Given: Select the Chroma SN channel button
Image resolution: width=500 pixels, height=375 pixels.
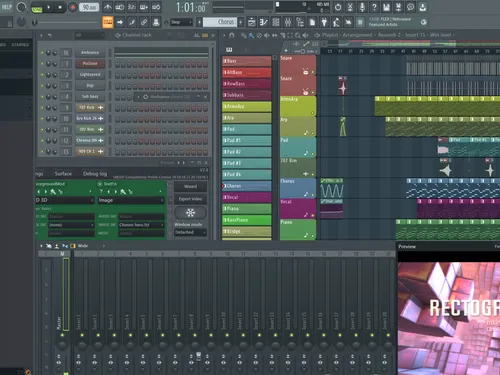Looking at the screenshot, I should (90, 140).
